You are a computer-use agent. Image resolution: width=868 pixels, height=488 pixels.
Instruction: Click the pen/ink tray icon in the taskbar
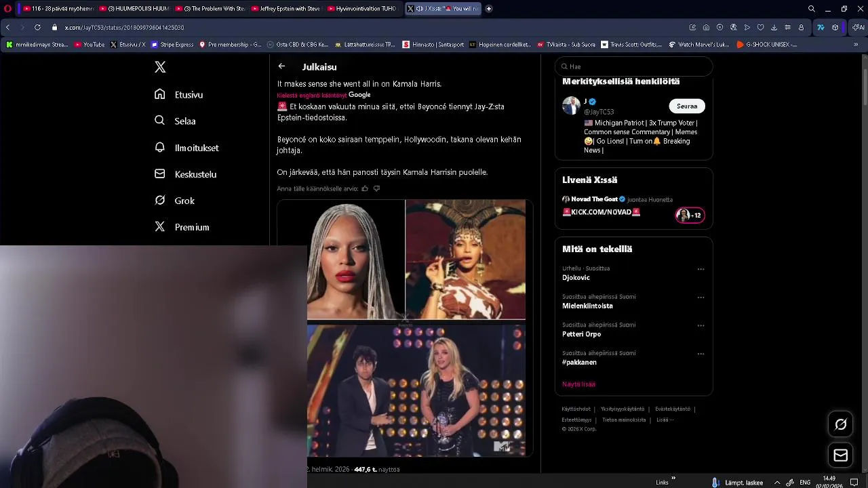pos(790,483)
